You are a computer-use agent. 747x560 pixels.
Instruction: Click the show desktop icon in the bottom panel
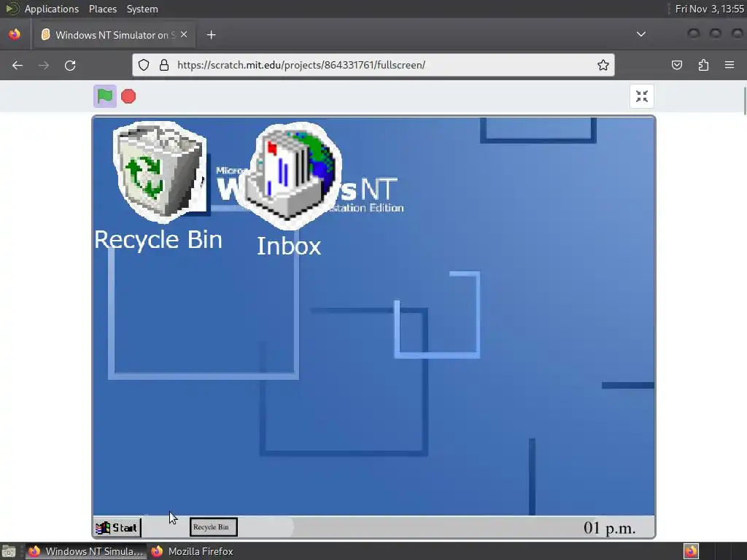[9, 551]
